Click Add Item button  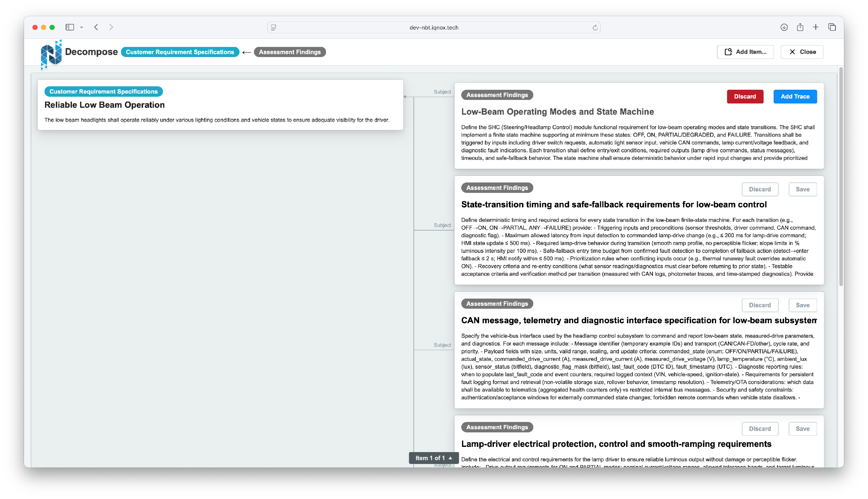pyautogui.click(x=745, y=52)
